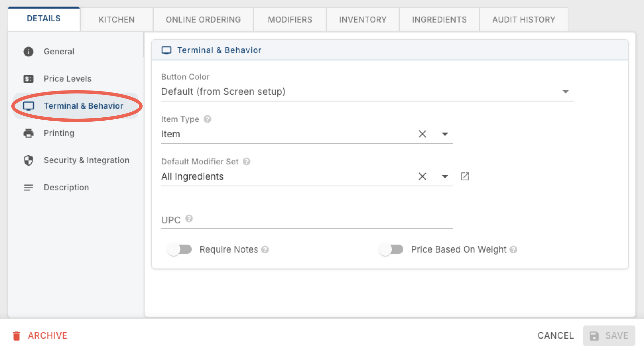Click the Item Type help icon
The height and width of the screenshot is (352, 644).
tap(207, 119)
